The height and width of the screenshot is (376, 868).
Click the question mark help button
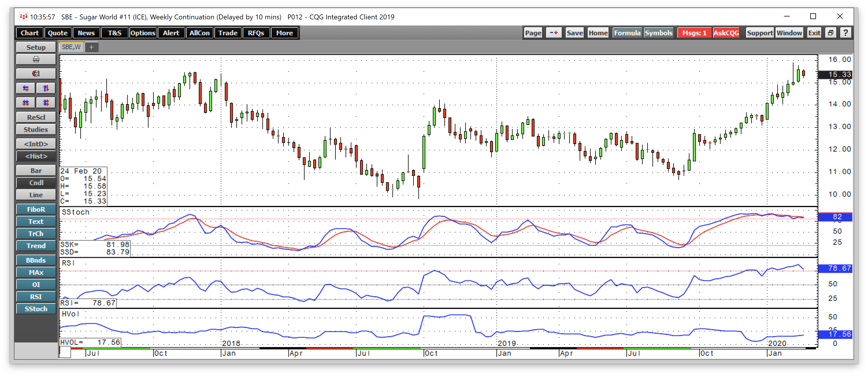pos(845,33)
